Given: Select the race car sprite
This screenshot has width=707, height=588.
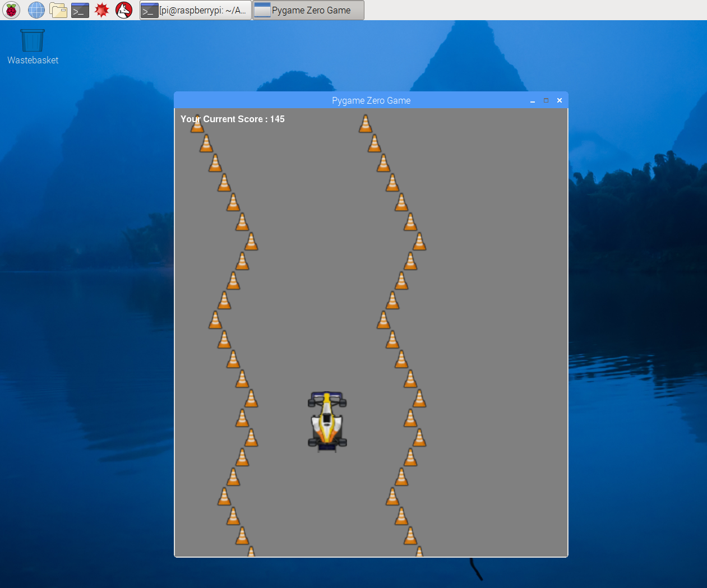Looking at the screenshot, I should click(327, 422).
